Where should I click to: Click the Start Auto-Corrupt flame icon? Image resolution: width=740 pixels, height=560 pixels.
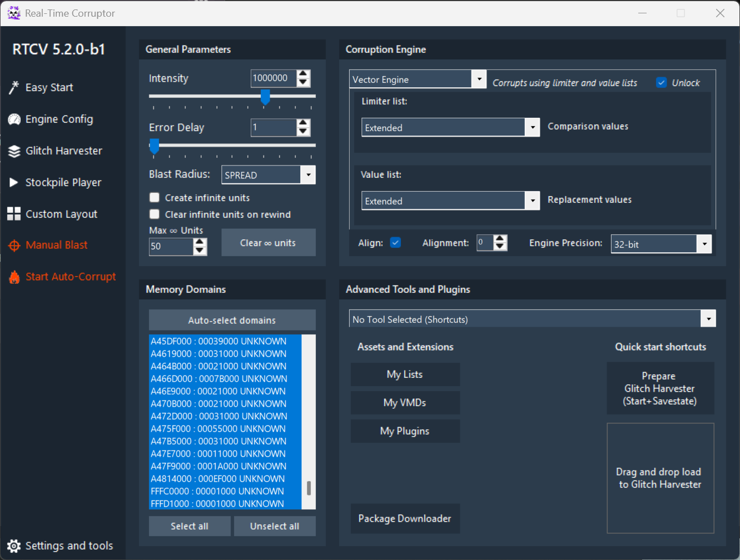point(14,277)
